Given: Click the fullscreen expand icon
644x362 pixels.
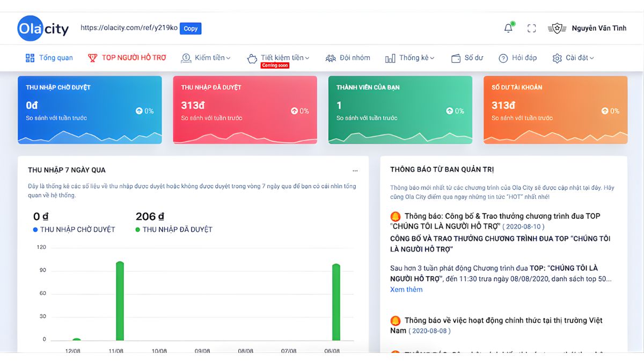Looking at the screenshot, I should [531, 28].
